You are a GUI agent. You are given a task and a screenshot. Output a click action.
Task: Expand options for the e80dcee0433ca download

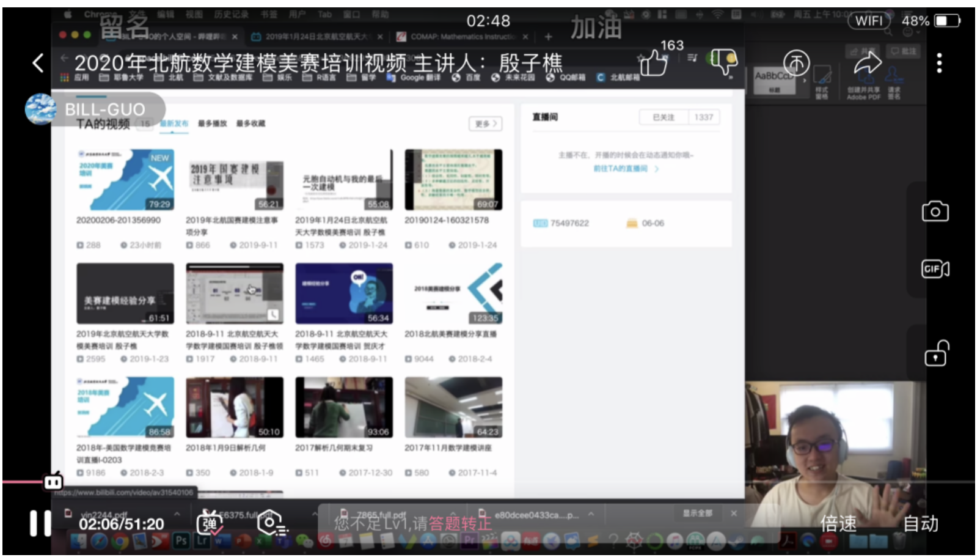pos(591,514)
